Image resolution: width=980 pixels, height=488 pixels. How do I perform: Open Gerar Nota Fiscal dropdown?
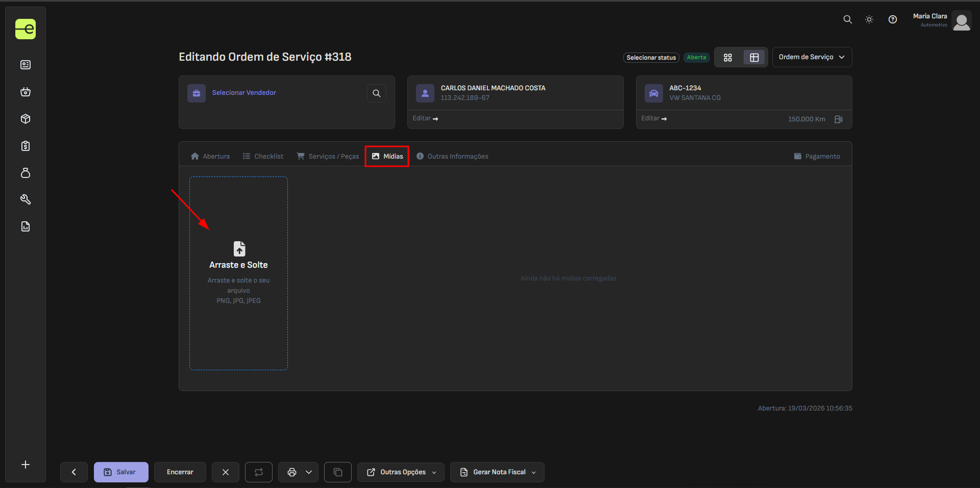(497, 472)
